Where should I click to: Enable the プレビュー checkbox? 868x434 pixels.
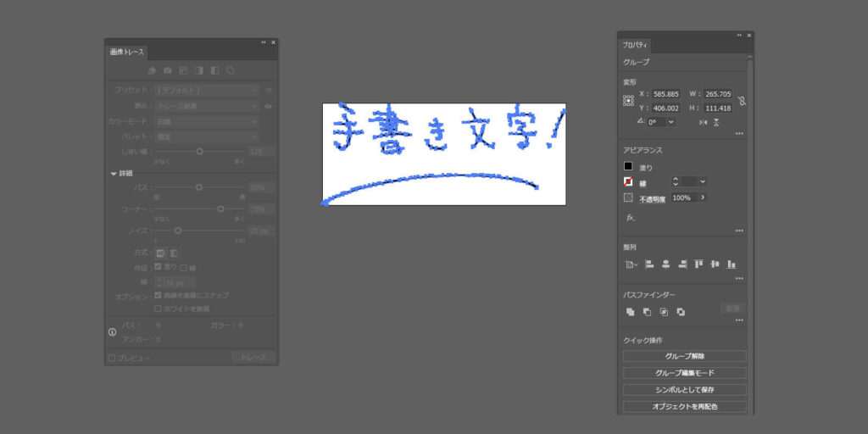coord(112,359)
